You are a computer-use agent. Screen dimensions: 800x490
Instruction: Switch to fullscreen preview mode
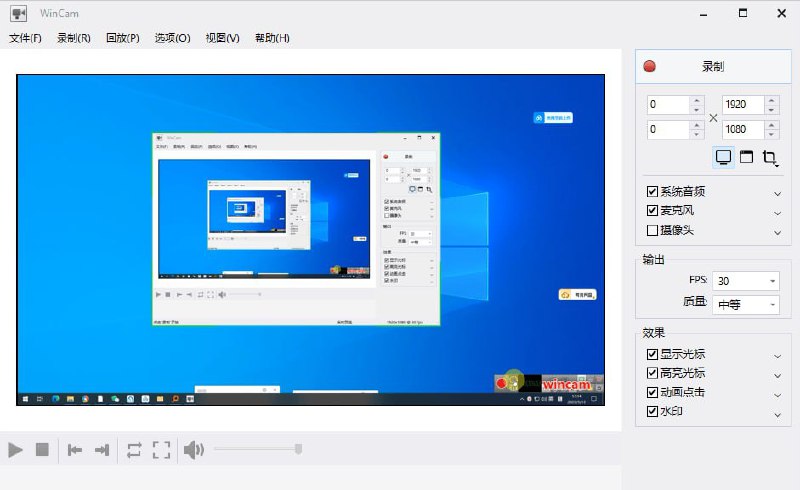point(161,450)
